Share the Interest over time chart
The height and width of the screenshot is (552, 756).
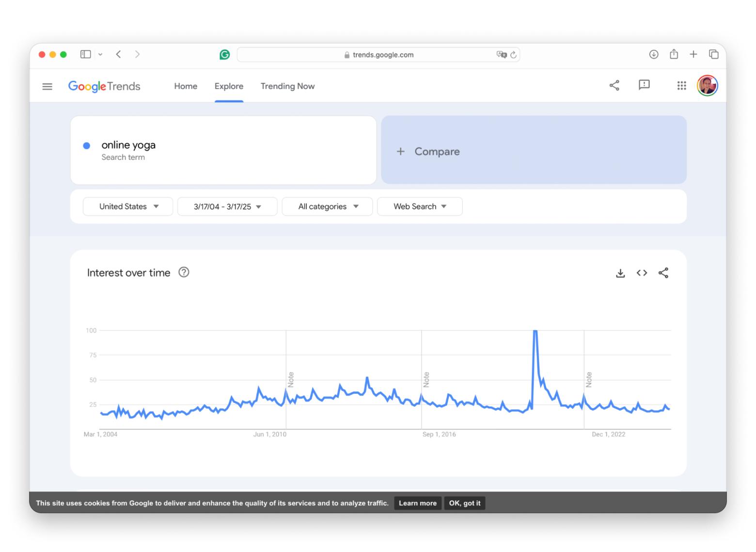click(x=663, y=273)
